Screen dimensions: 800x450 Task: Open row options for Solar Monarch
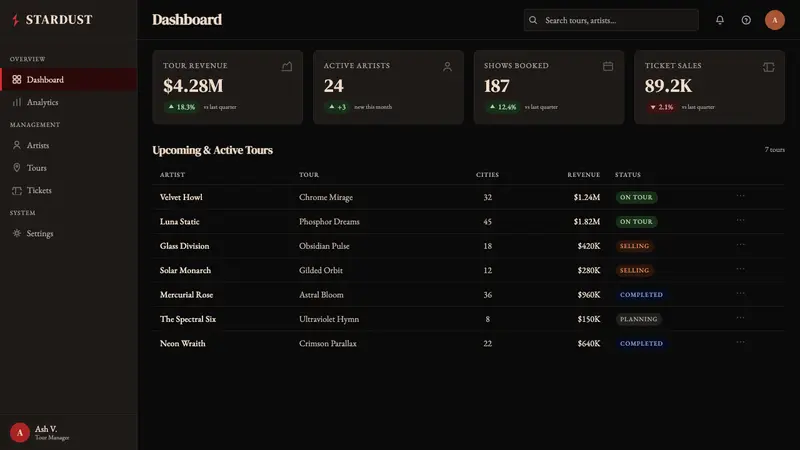point(740,269)
